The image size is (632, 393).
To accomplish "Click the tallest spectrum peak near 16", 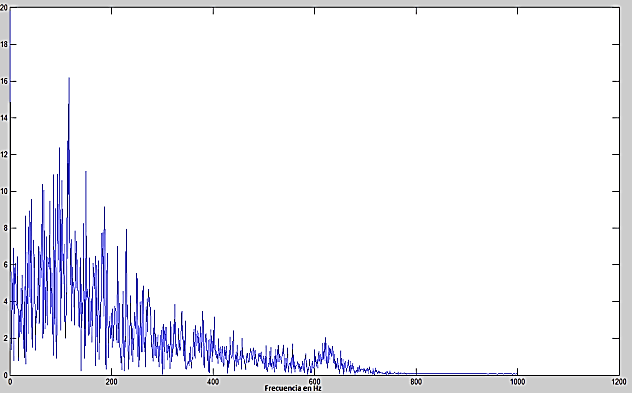I will 69,79.
